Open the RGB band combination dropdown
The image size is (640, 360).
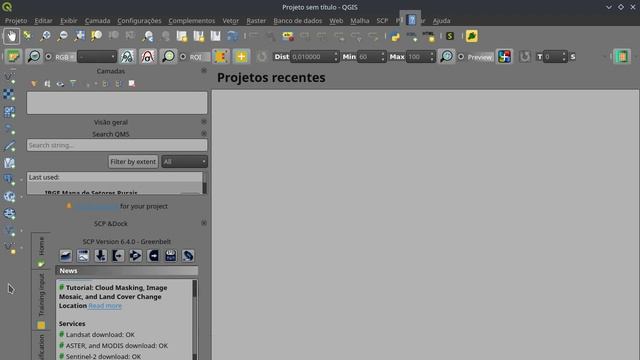point(97,57)
